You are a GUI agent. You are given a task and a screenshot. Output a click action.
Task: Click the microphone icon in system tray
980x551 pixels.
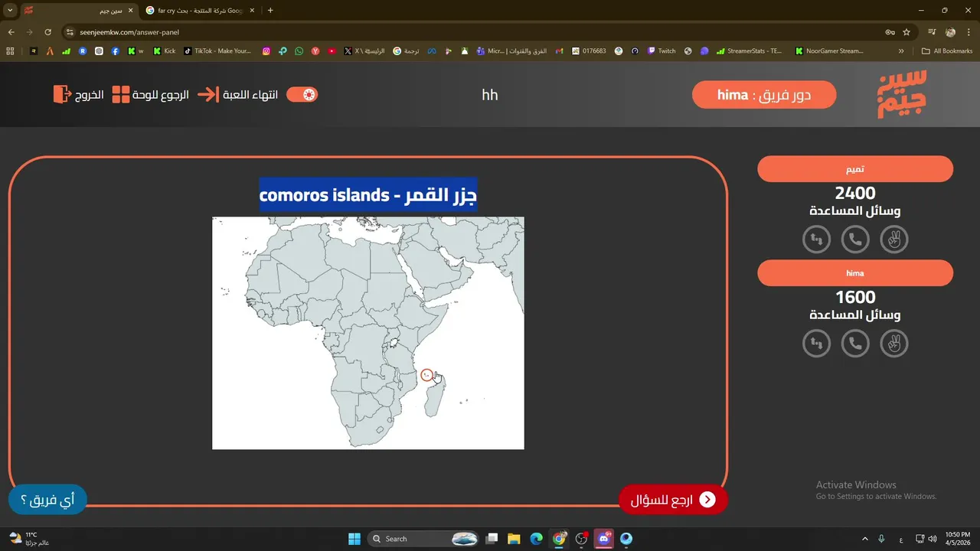[x=882, y=539]
